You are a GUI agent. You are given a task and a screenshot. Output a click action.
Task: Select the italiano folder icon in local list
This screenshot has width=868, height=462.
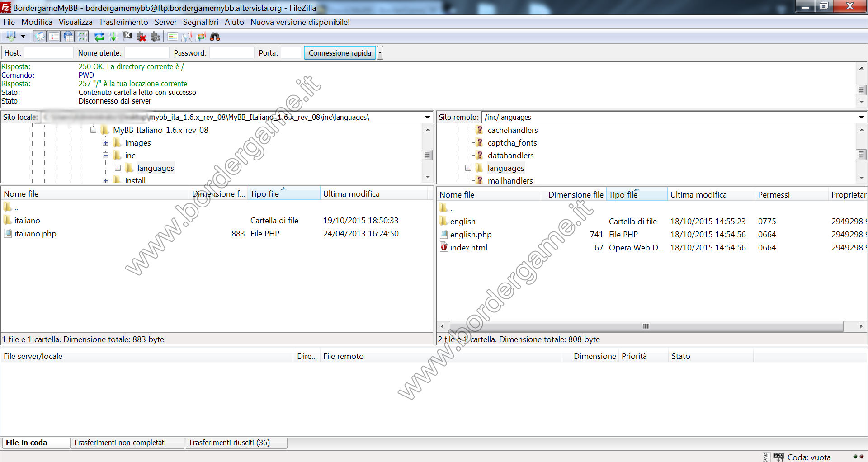pos(8,220)
